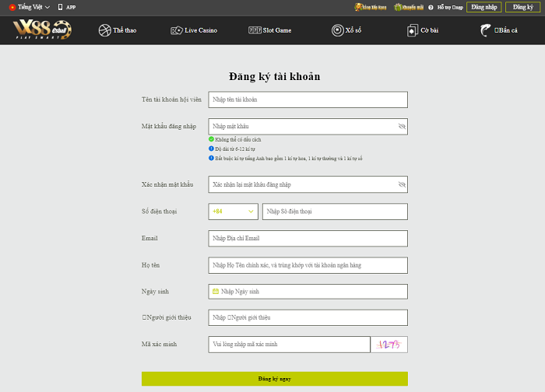Click the Live Casino camera icon
Viewport: 545px width, 392px height.
pos(176,30)
